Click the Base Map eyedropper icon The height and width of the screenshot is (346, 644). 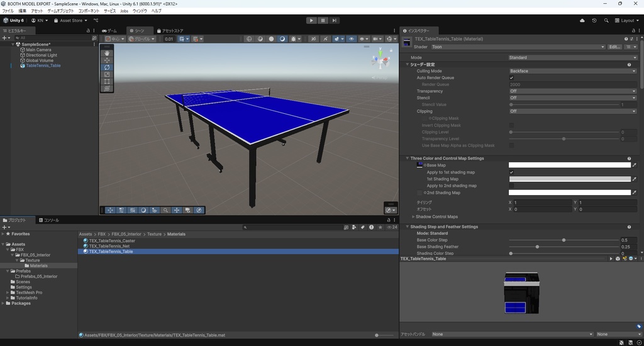click(635, 165)
